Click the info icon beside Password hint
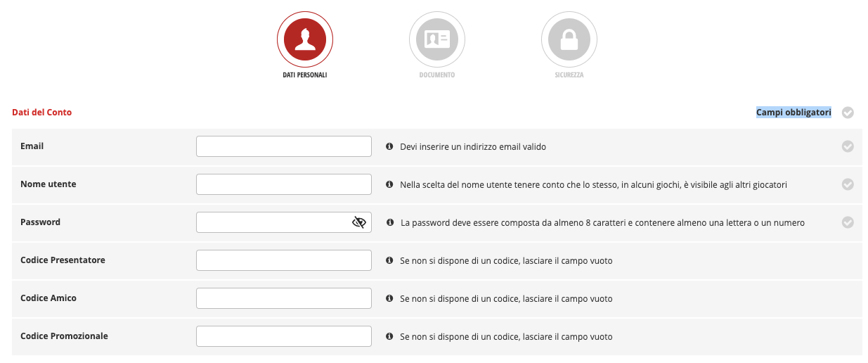Image resolution: width=868 pixels, height=363 pixels. coord(390,222)
